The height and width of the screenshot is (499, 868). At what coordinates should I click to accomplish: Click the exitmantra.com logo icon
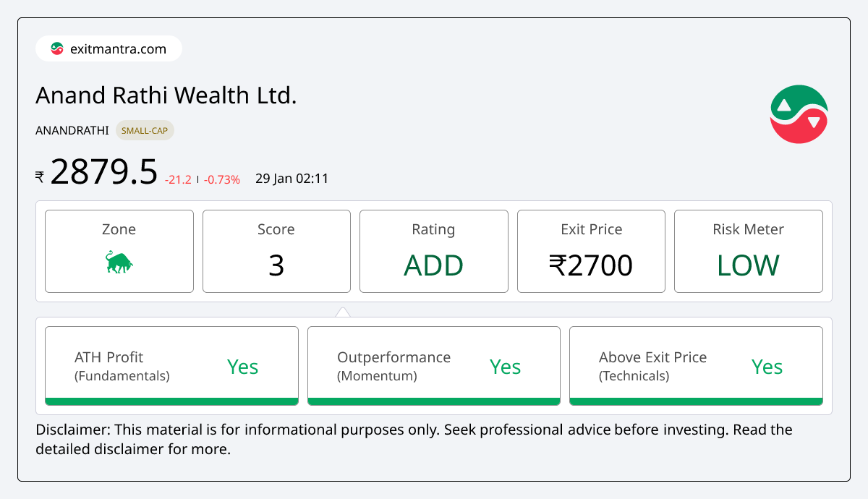[57, 48]
